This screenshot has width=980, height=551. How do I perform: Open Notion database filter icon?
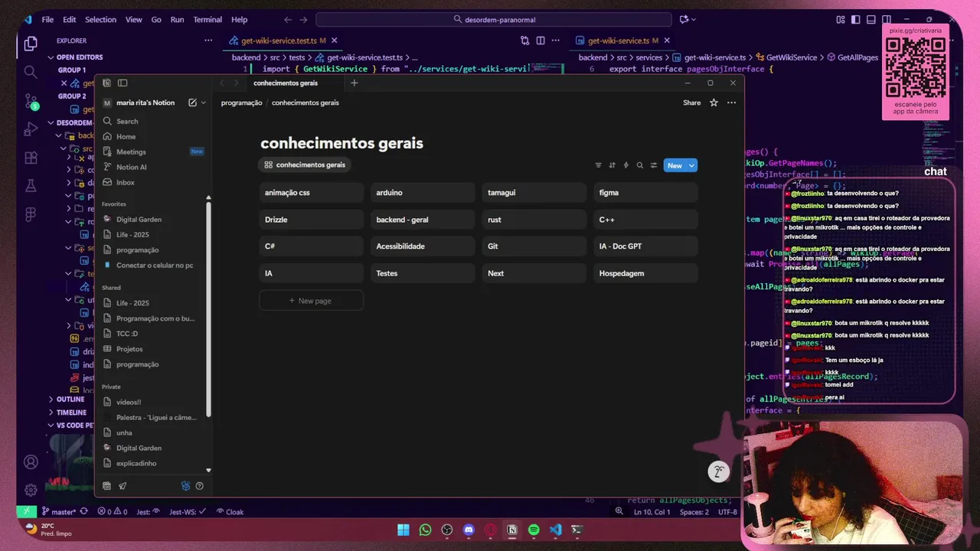598,165
